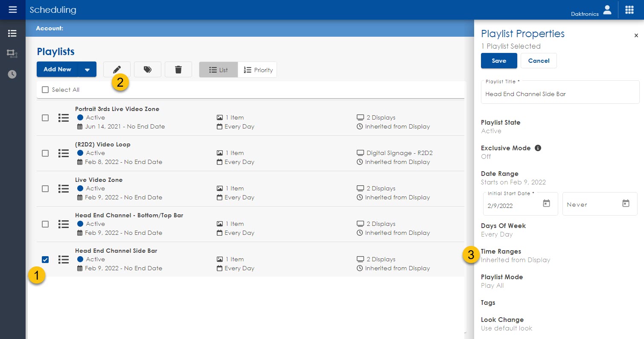This screenshot has width=644, height=339.
Task: Check the Live Video Zone playlist checkbox
Action: [x=45, y=189]
